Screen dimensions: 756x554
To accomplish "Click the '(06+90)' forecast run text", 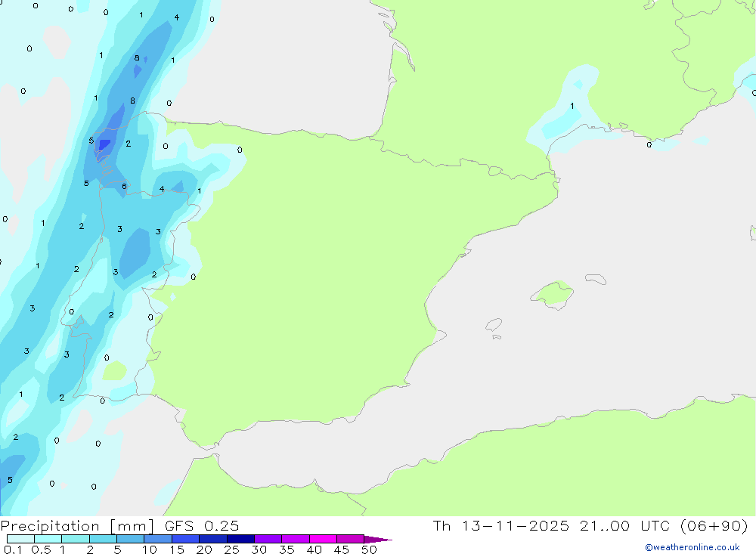I will pos(714,525).
